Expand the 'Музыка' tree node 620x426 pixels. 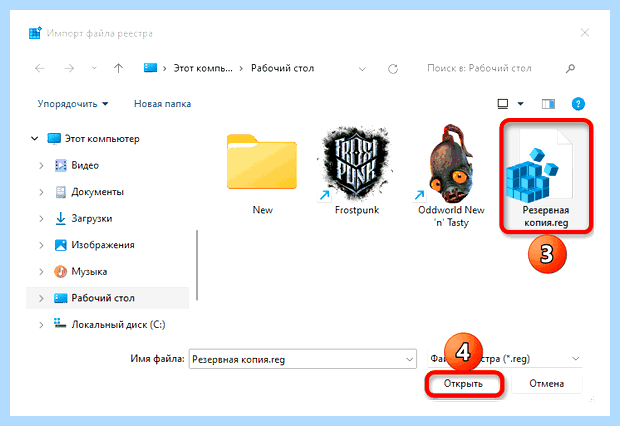(x=41, y=271)
